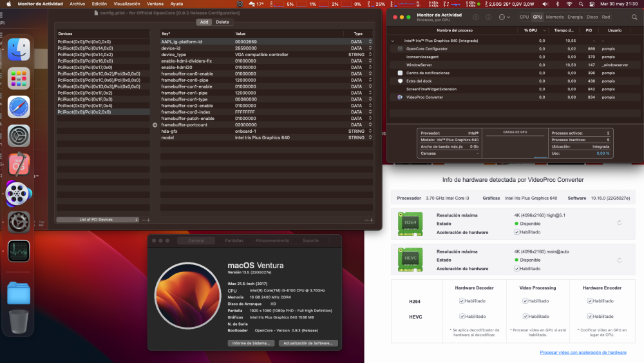The height and width of the screenshot is (363, 644).
Task: Open System Settings in the dock
Action: tap(19, 135)
